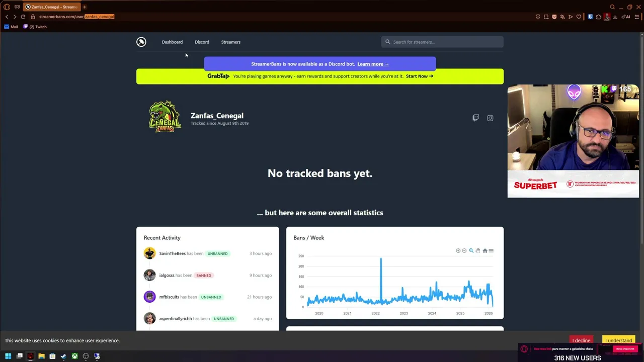Open the Bitwarden extension icon

(x=591, y=17)
